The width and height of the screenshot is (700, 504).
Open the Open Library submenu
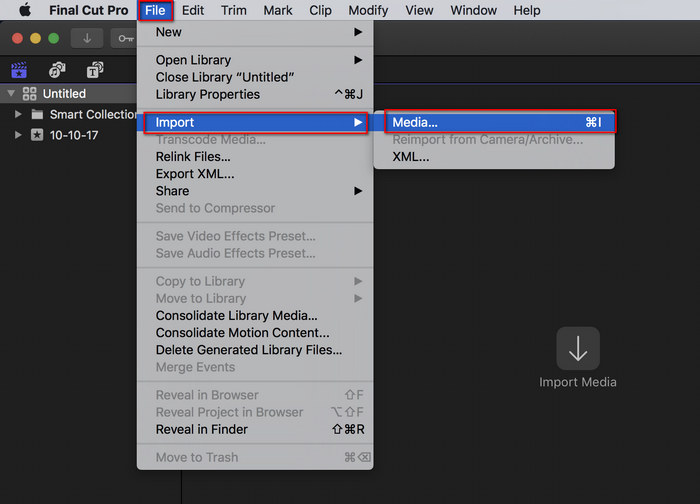pyautogui.click(x=255, y=60)
